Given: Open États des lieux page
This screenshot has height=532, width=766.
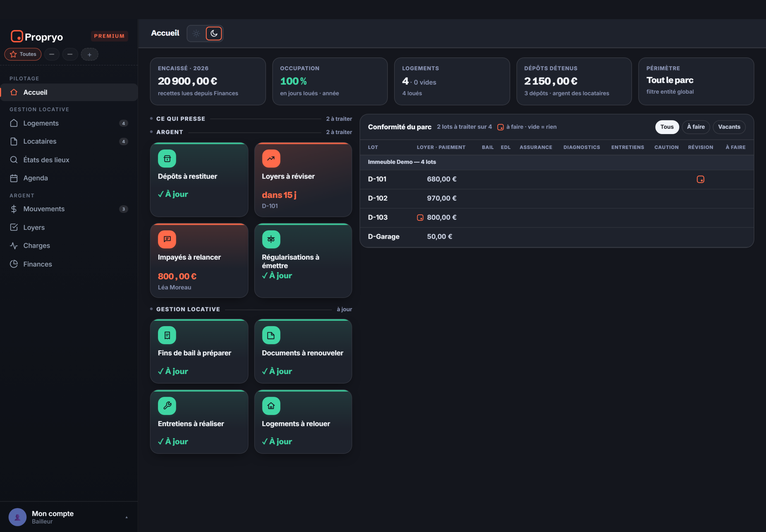Looking at the screenshot, I should [69, 160].
